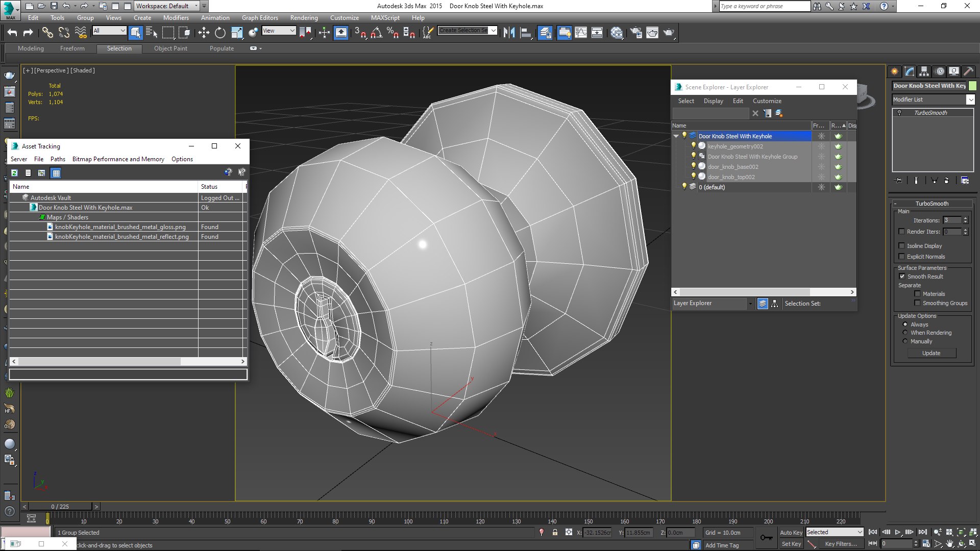The width and height of the screenshot is (980, 551).
Task: Click the TurboSmooth Update button
Action: tap(932, 353)
